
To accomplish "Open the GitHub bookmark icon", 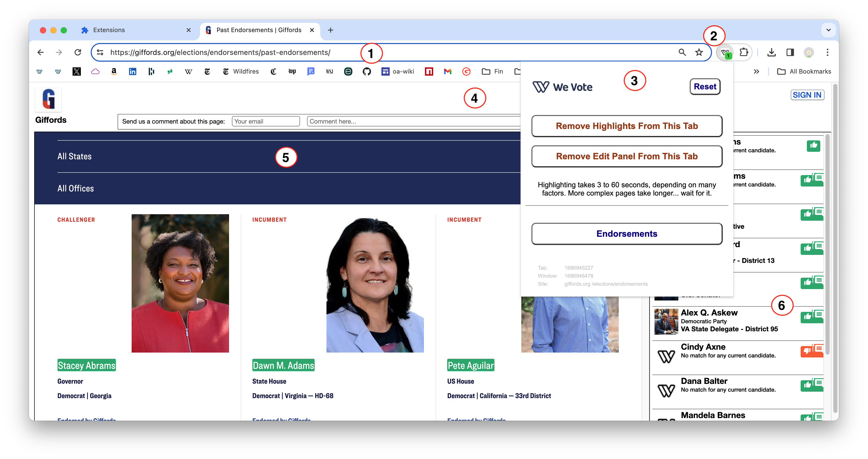I will [367, 71].
